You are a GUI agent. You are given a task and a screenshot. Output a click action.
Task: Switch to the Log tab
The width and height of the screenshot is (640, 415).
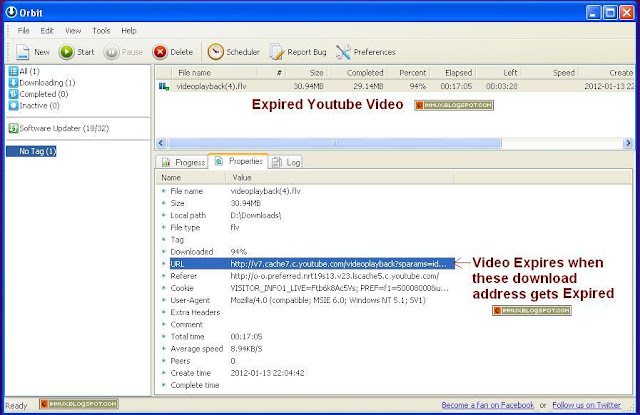(x=286, y=162)
